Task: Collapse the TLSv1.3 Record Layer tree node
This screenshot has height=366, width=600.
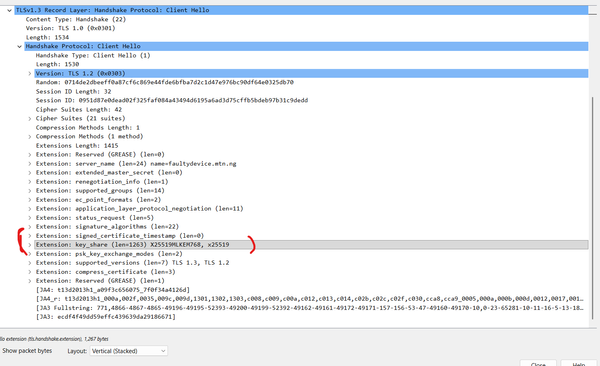Action: 9,10
